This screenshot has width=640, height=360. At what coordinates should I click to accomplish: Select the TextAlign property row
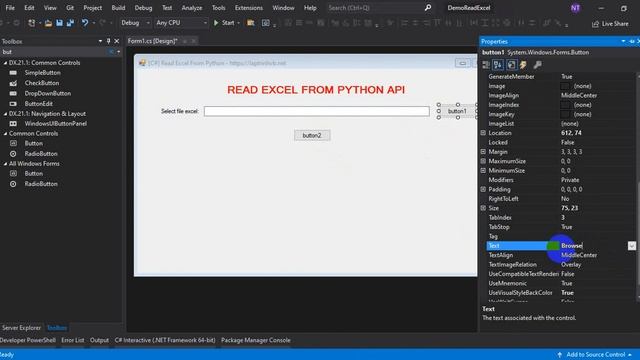[561, 255]
